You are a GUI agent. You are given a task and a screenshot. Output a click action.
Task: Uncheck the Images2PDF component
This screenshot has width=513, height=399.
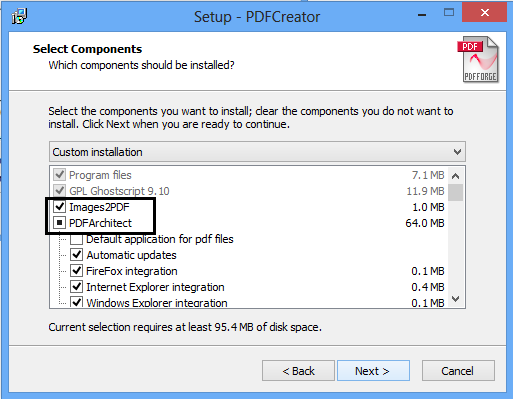tap(60, 207)
